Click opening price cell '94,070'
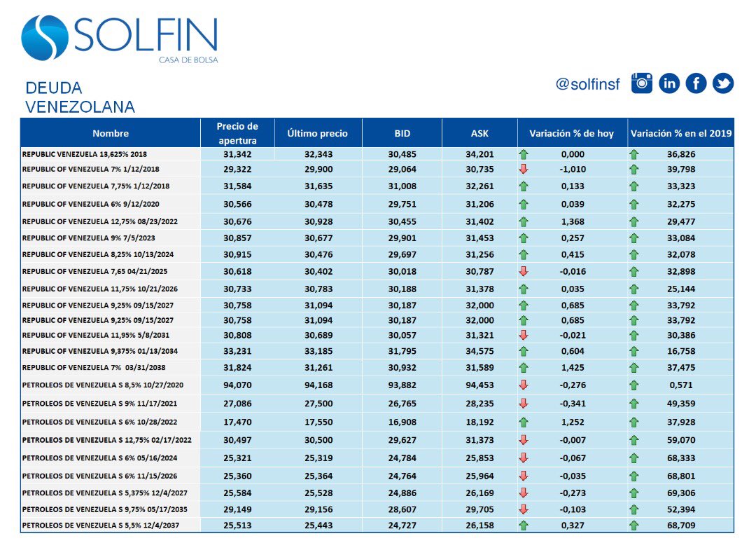 tap(237, 385)
